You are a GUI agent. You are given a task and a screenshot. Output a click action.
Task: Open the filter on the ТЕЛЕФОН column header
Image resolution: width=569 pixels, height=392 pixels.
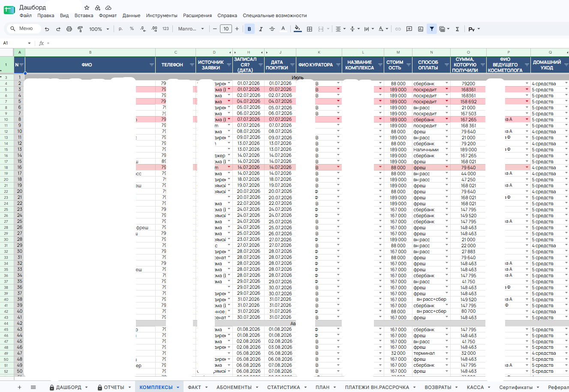click(x=192, y=65)
